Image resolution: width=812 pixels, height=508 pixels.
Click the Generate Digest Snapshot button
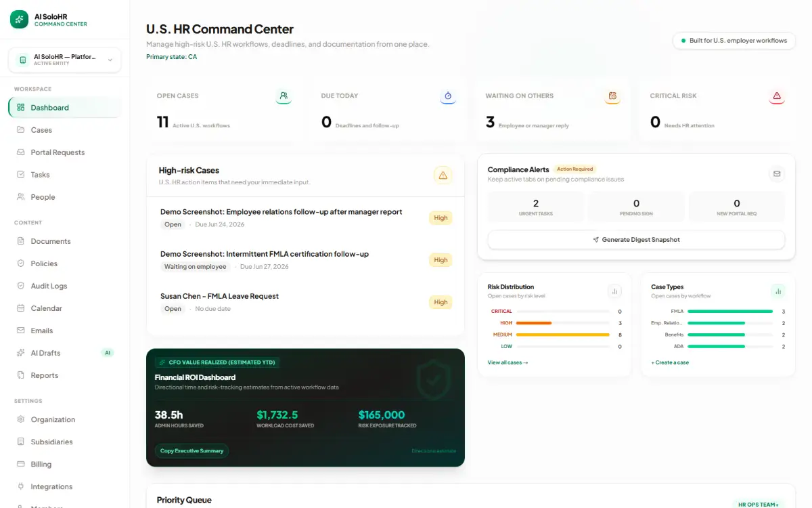click(x=636, y=240)
